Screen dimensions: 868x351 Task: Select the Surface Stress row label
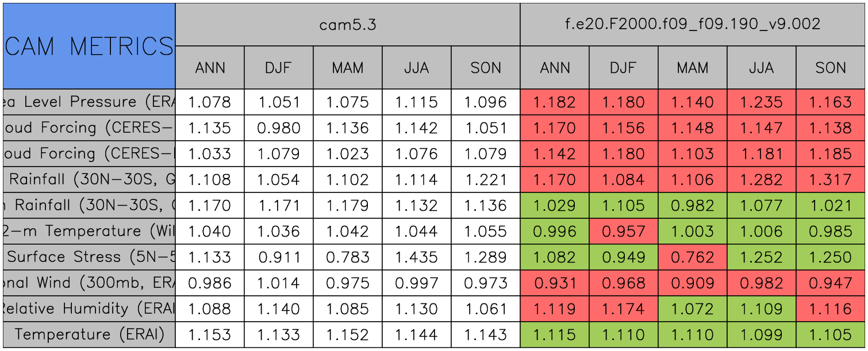pyautogui.click(x=89, y=257)
